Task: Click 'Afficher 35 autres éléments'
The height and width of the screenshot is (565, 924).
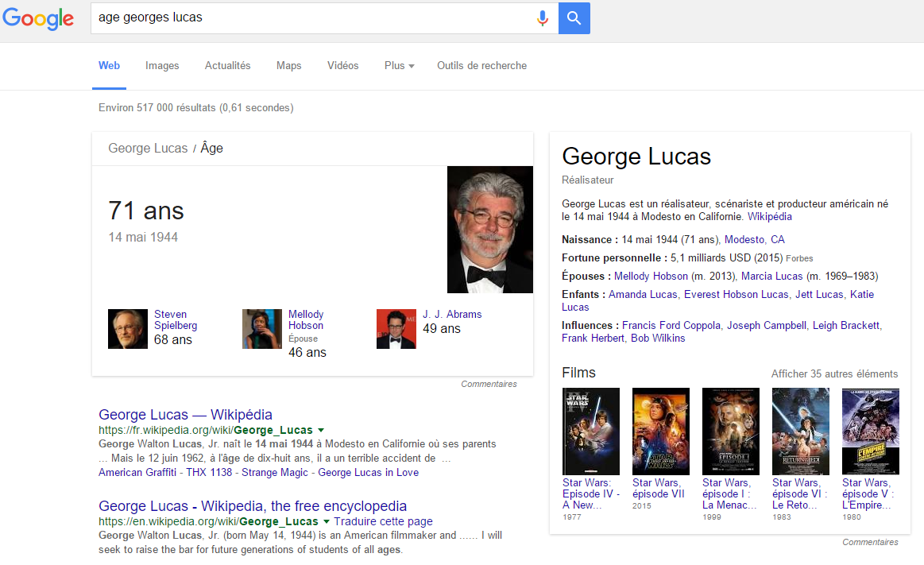Action: coord(834,374)
